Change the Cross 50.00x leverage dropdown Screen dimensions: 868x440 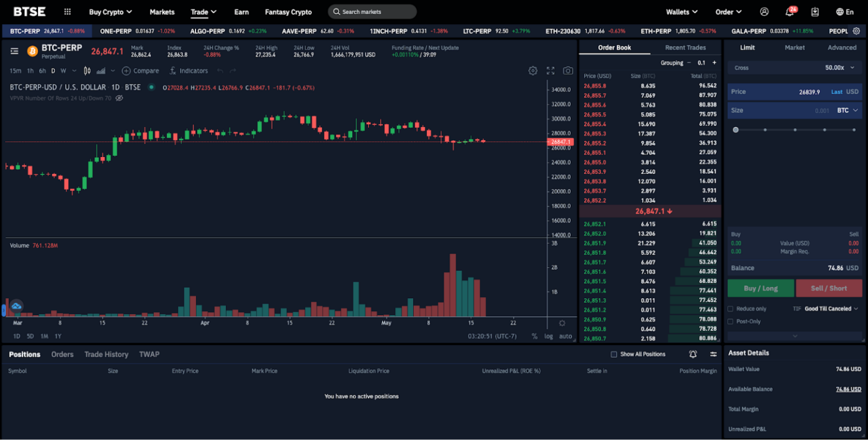[795, 68]
